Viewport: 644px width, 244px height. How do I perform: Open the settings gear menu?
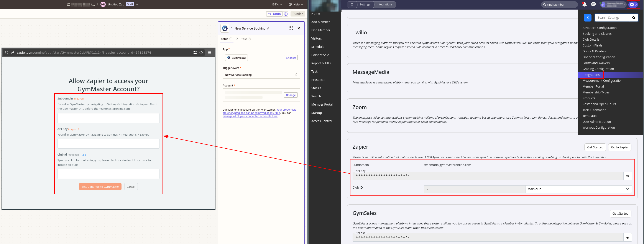(633, 5)
